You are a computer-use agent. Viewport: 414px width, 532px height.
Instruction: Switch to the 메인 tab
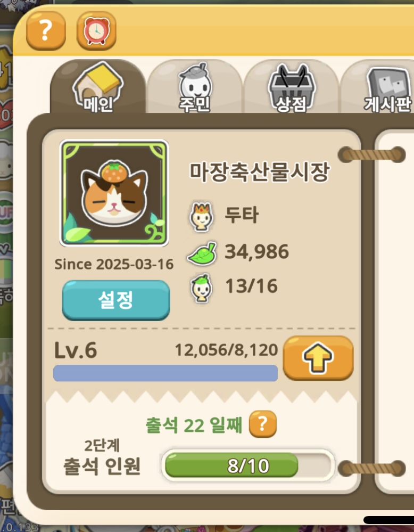pos(98,87)
